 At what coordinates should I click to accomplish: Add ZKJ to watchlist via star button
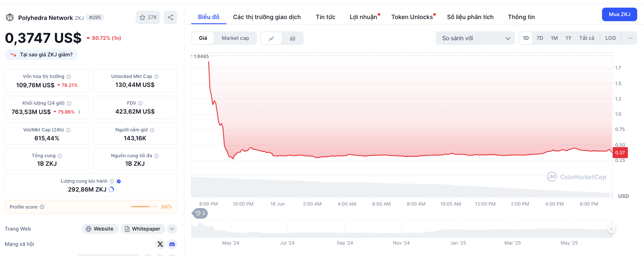tap(148, 17)
